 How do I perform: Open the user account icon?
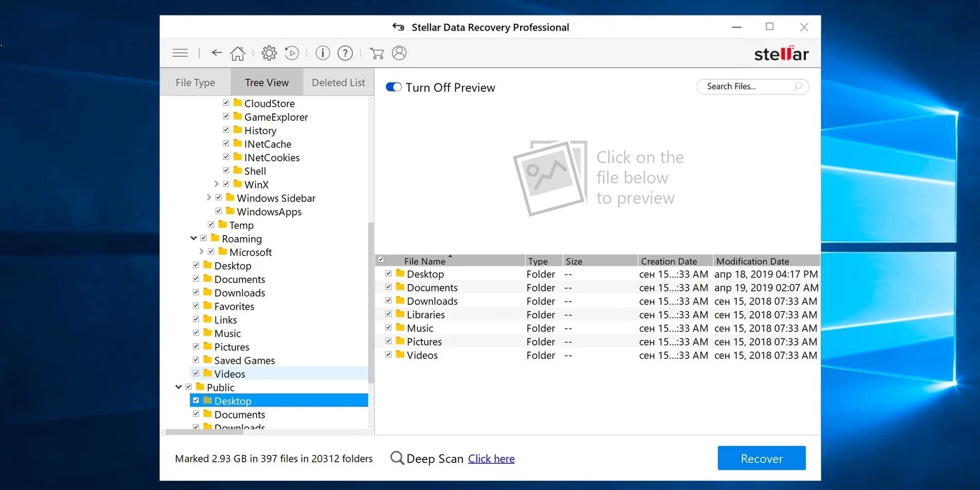point(399,53)
